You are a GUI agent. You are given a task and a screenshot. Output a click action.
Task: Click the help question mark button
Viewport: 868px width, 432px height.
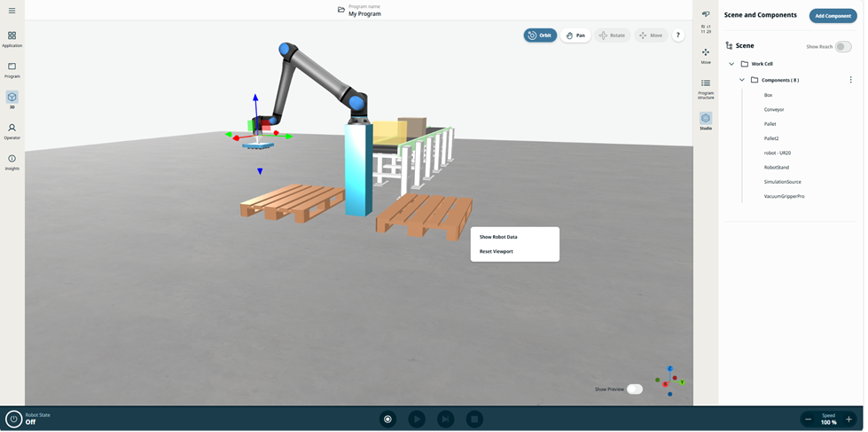tap(678, 35)
